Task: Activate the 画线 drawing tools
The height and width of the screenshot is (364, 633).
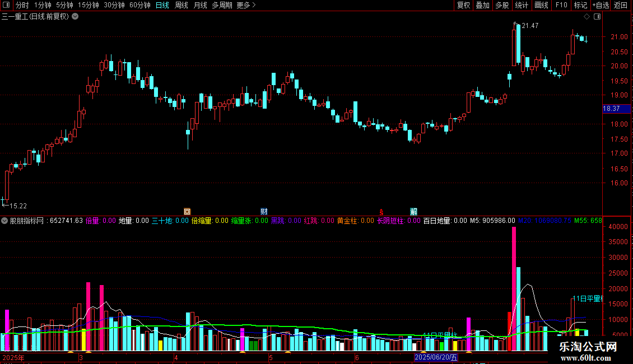Action: click(x=541, y=5)
